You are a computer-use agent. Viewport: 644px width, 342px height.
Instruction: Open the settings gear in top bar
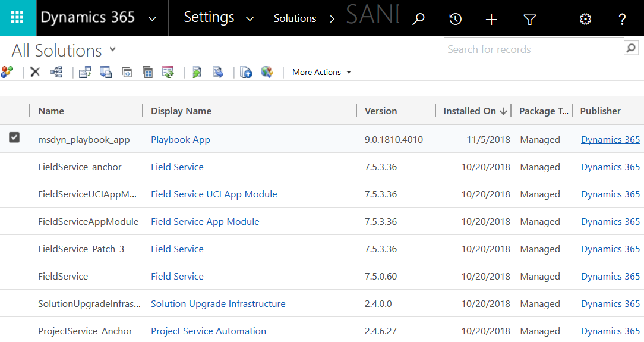[585, 19]
